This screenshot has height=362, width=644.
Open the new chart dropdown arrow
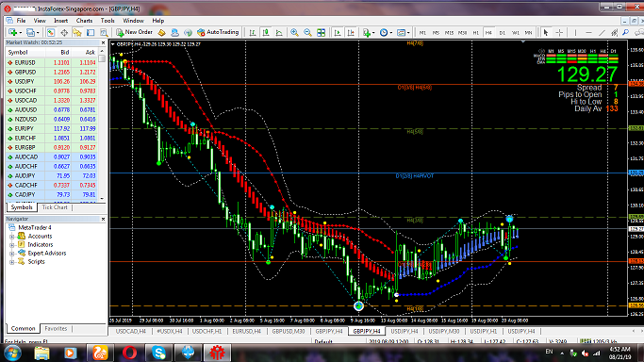pos(20,32)
